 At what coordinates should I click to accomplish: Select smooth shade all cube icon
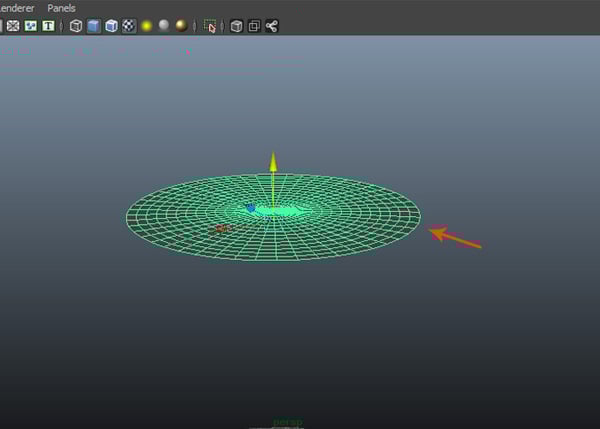(x=93, y=26)
